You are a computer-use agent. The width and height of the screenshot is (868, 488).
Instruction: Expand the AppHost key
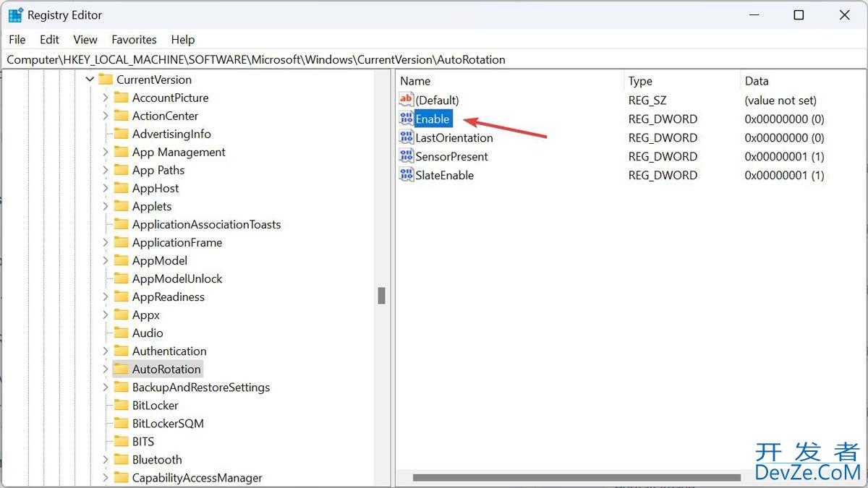[105, 188]
